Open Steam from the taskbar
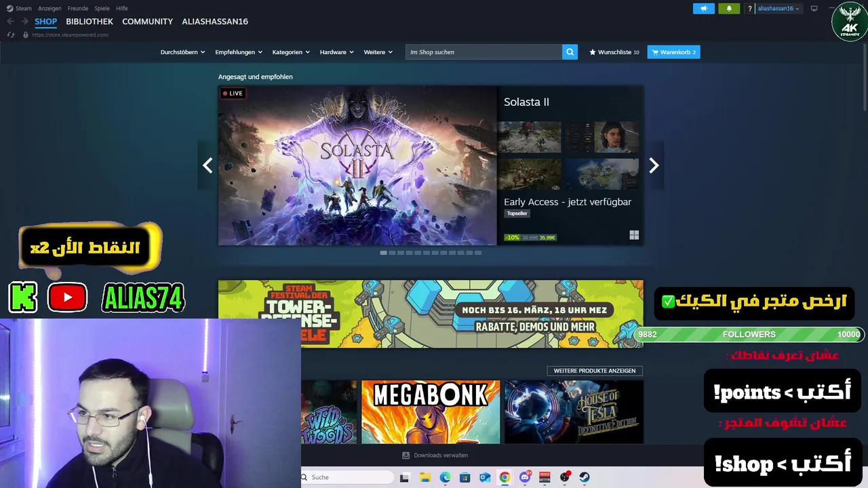 click(x=585, y=477)
